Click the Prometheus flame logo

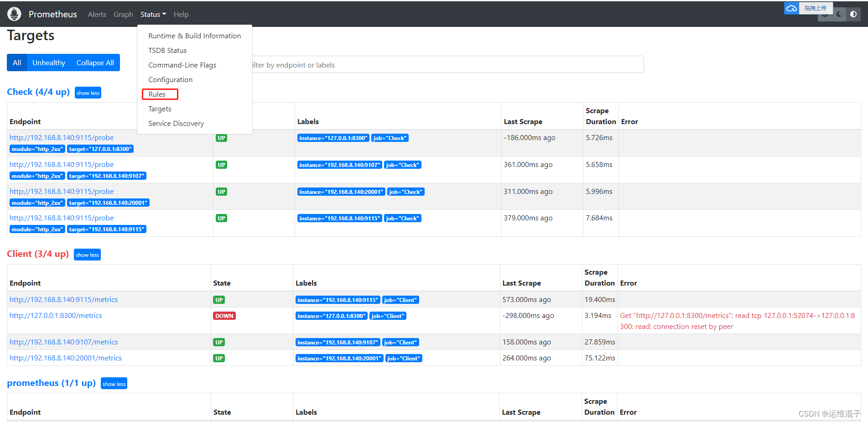pos(14,14)
